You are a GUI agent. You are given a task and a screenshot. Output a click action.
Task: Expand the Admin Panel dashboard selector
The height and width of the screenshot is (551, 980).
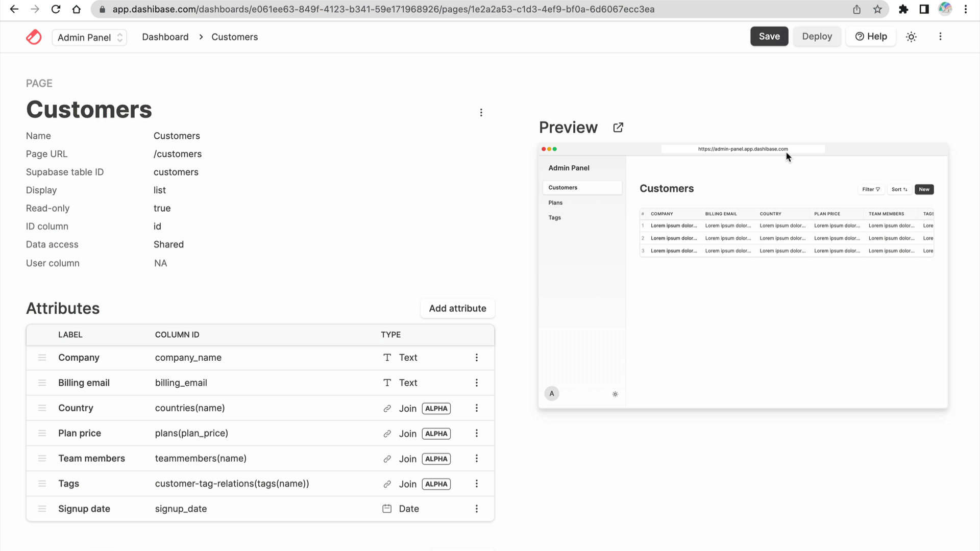[x=89, y=37]
